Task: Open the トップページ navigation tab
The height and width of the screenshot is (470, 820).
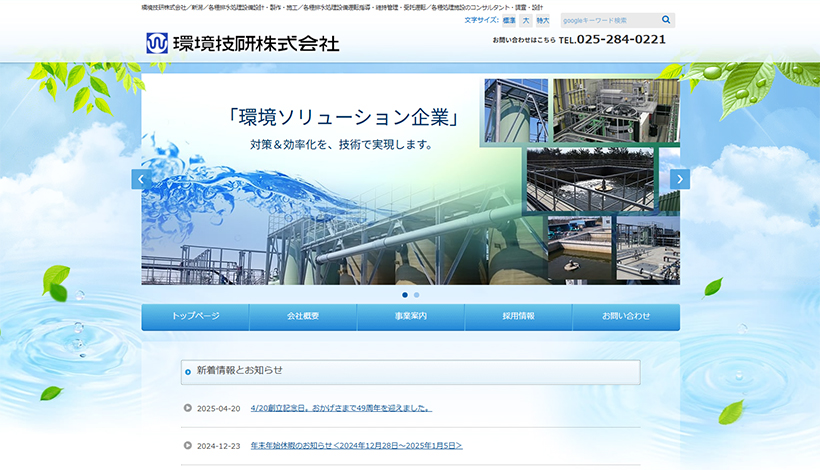Action: pyautogui.click(x=195, y=316)
